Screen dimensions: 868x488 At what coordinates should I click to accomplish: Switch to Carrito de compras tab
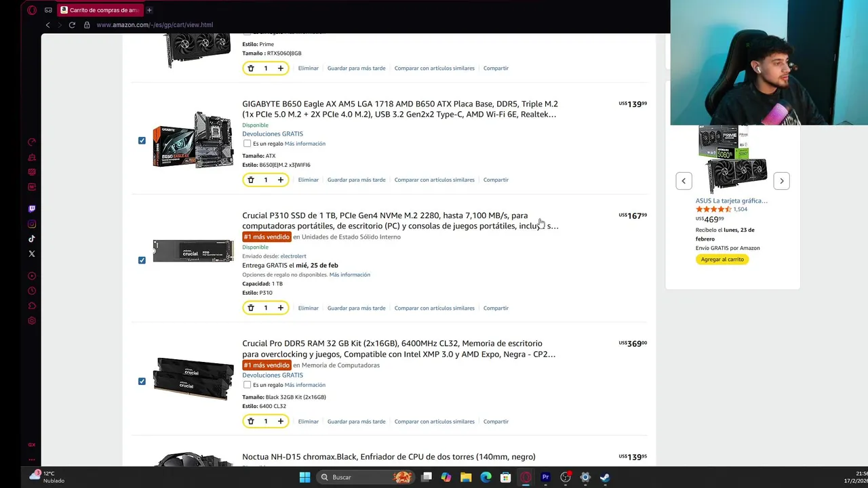click(100, 10)
